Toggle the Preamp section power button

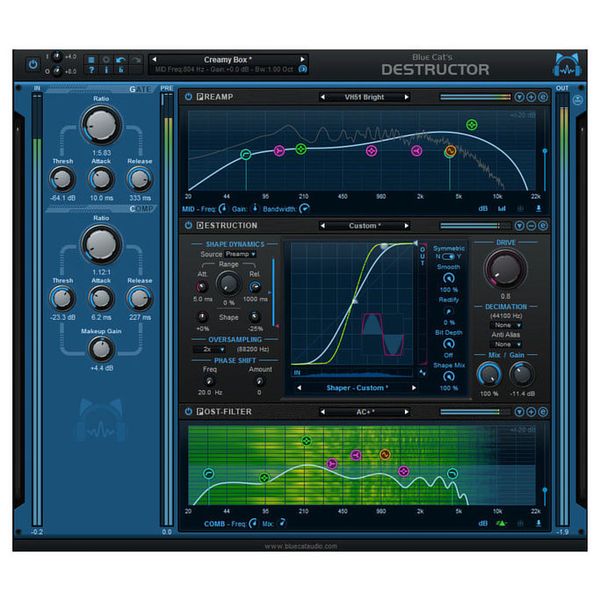[188, 97]
